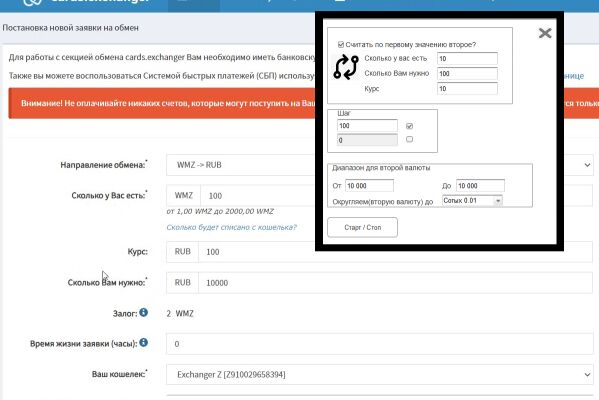Screen dimensions: 599x400
Task: Click the '2 WMZ' deposit value
Action: (180, 314)
